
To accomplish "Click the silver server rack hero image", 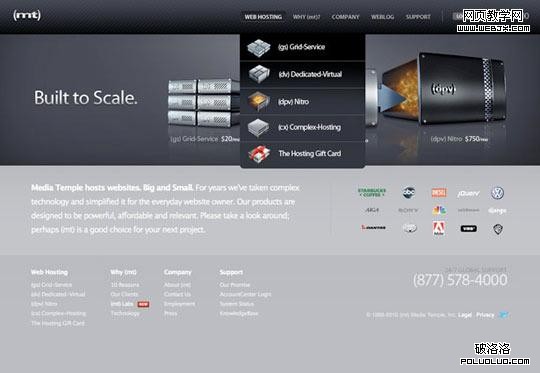I will 204,102.
